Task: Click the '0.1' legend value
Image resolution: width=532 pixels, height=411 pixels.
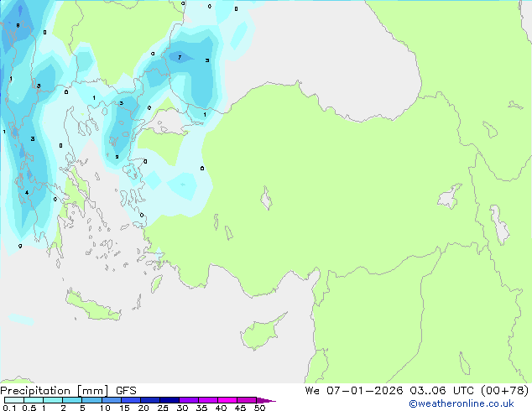Action: click(9, 408)
